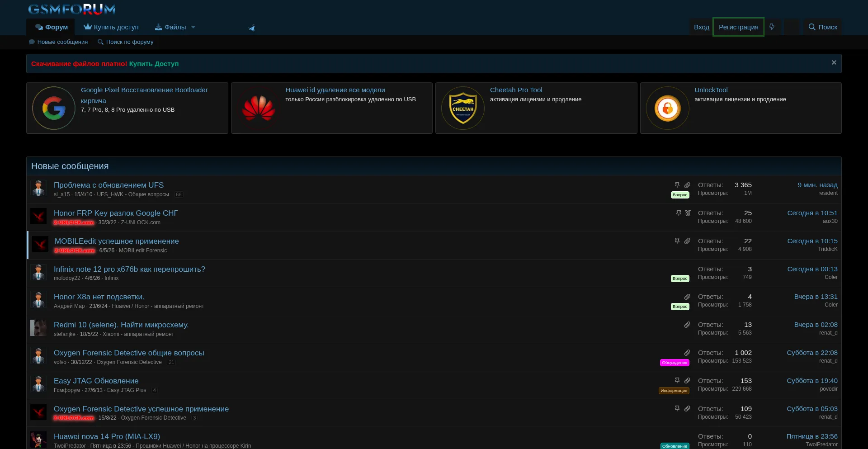Click the Регистрация button
Screen dimensions: 868x449
pyautogui.click(x=739, y=27)
